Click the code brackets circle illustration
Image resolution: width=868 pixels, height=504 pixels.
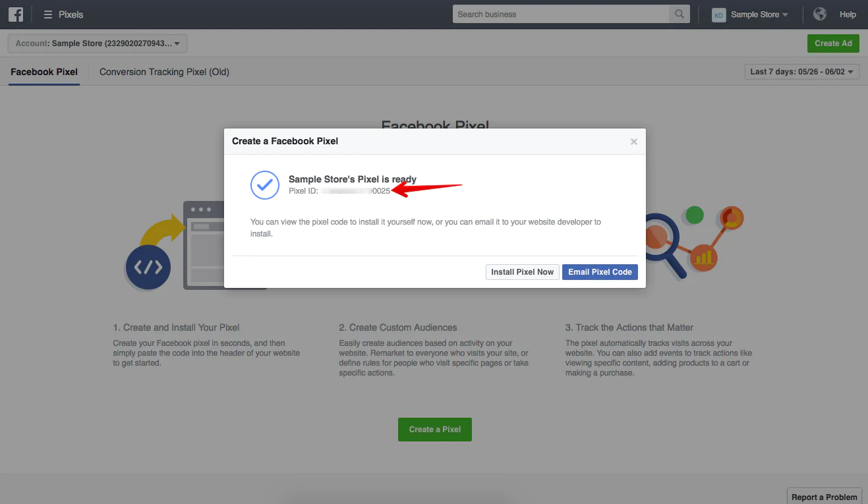point(148,267)
